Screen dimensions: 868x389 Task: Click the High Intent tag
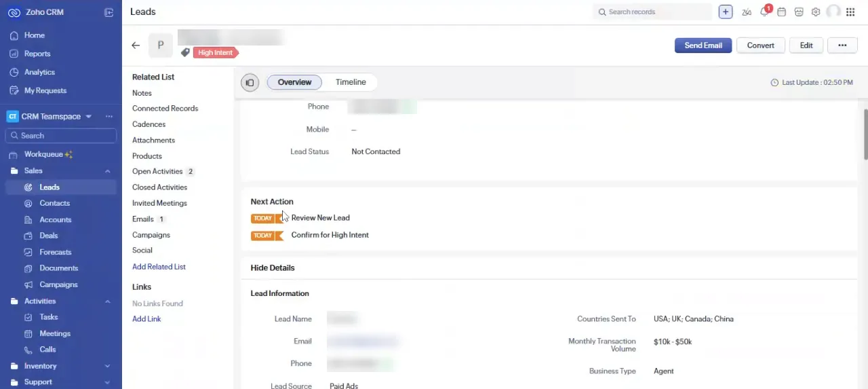pos(216,52)
